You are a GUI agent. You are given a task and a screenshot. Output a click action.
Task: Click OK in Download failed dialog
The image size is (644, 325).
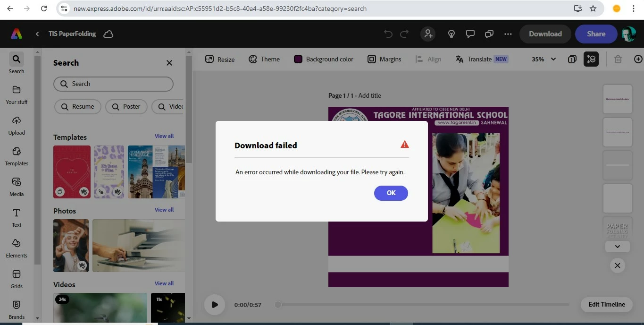391,193
